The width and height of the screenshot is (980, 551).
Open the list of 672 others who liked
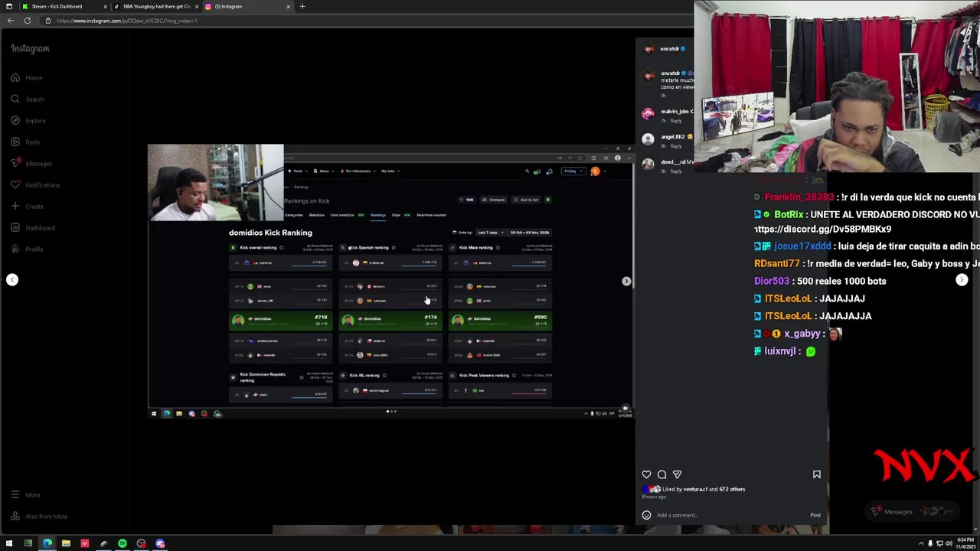click(732, 489)
